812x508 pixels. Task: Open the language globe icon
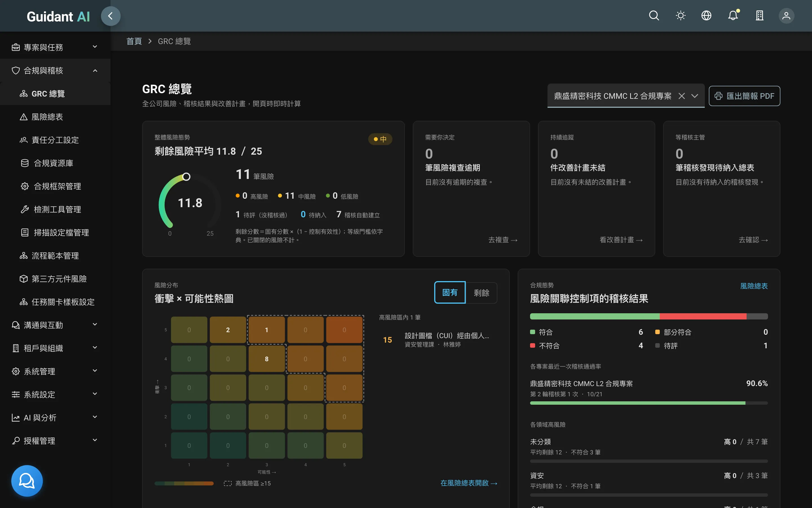pyautogui.click(x=706, y=16)
